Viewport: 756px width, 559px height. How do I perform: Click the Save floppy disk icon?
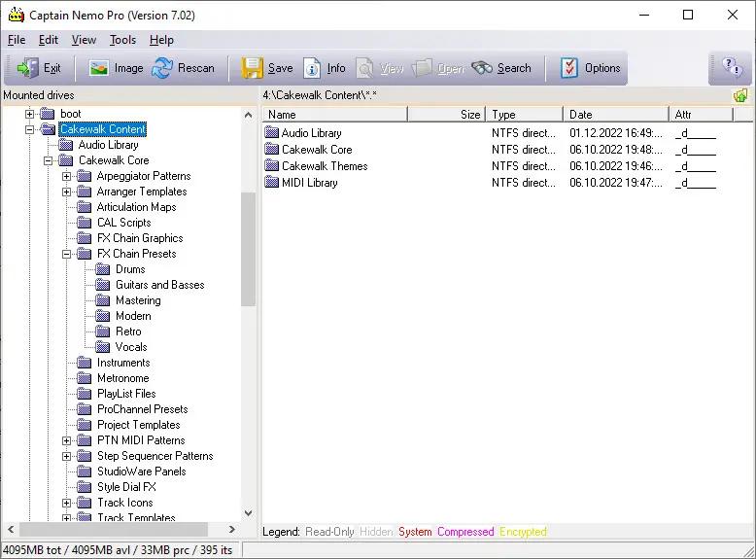[267, 68]
